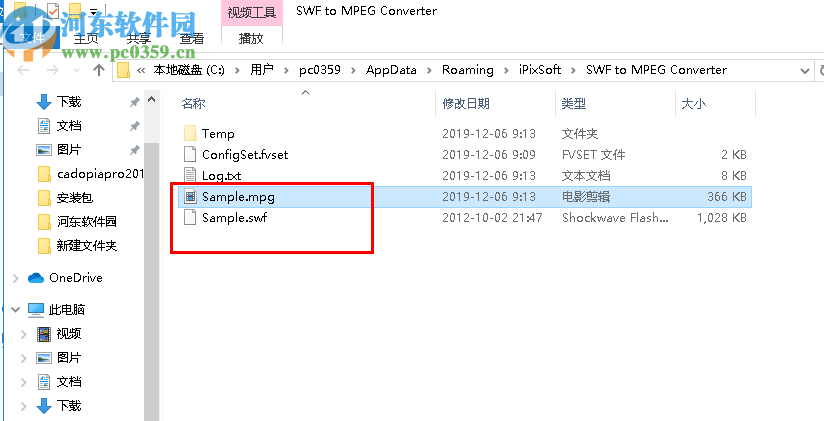
Task: Click the sidebar scrollbar up arrow
Action: click(151, 99)
